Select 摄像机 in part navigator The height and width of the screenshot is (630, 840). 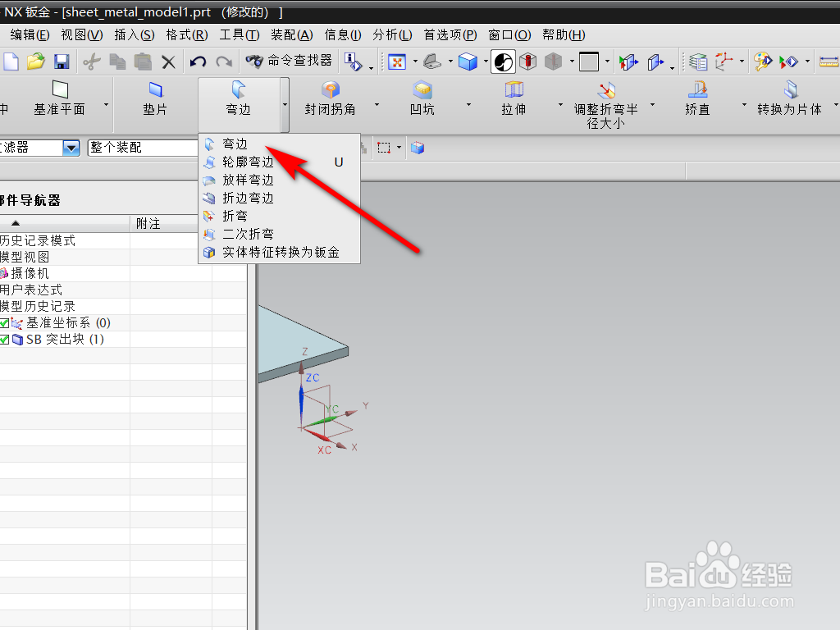[30, 273]
